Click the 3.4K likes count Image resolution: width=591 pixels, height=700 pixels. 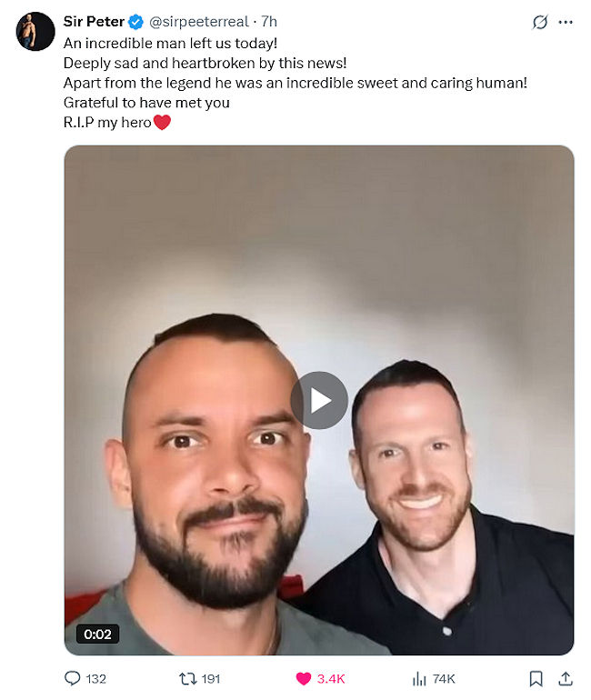coord(331,679)
